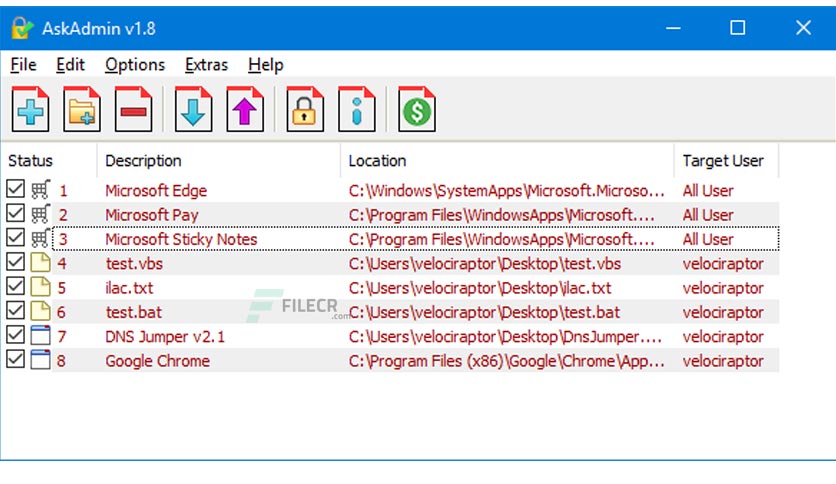Click the Desktop\ilac.txt location path
836x484 pixels.
pyautogui.click(x=480, y=288)
